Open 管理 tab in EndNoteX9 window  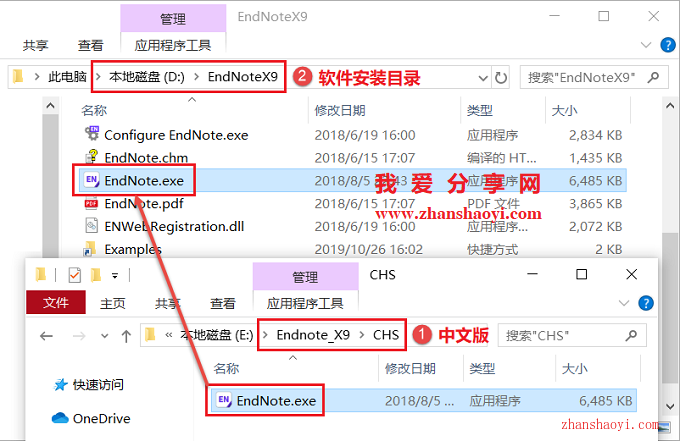point(173,19)
